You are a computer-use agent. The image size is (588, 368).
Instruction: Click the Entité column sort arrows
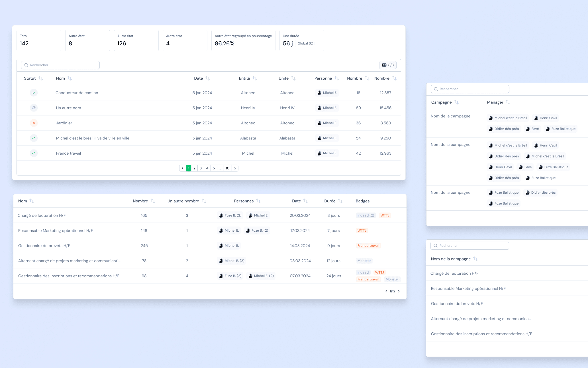click(x=255, y=78)
